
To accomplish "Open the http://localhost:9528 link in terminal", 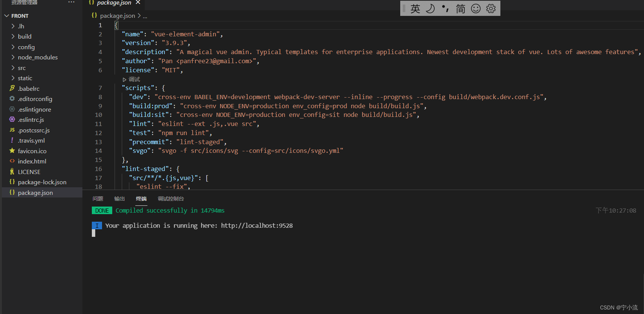I will pyautogui.click(x=257, y=225).
